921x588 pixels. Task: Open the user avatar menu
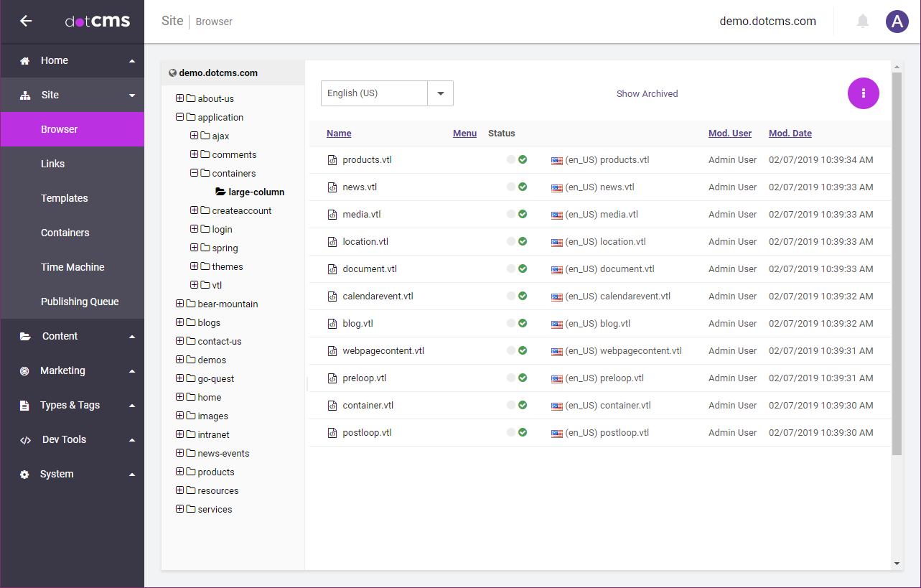[897, 22]
